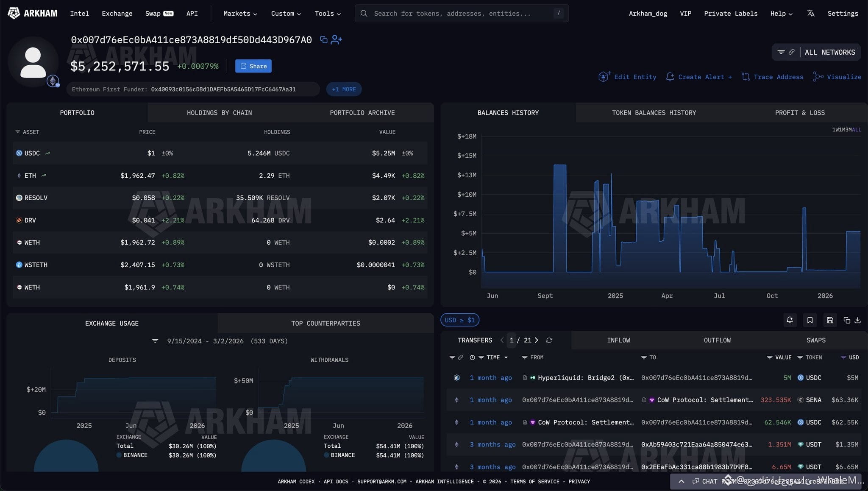This screenshot has height=491, width=868.
Task: Copy the wallet address icon
Action: 323,40
